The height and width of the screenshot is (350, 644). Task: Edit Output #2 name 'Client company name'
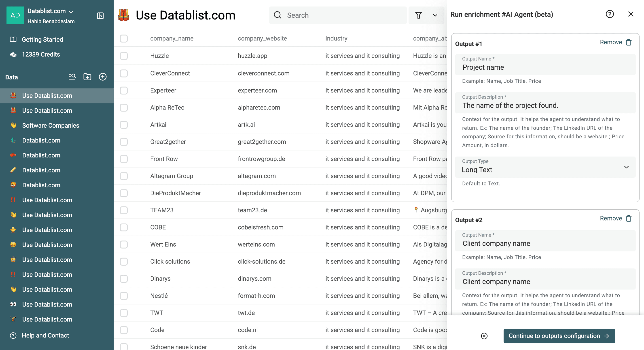coord(545,241)
